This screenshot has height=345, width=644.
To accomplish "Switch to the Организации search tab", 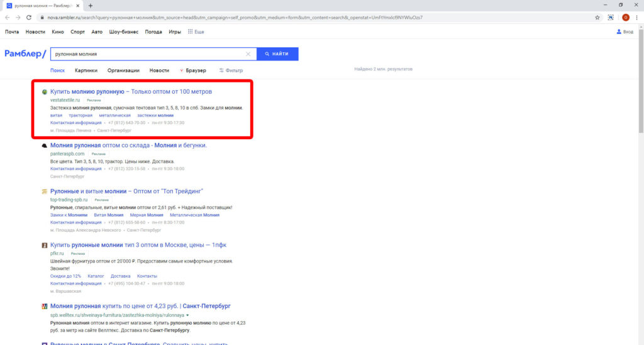I will tap(123, 71).
